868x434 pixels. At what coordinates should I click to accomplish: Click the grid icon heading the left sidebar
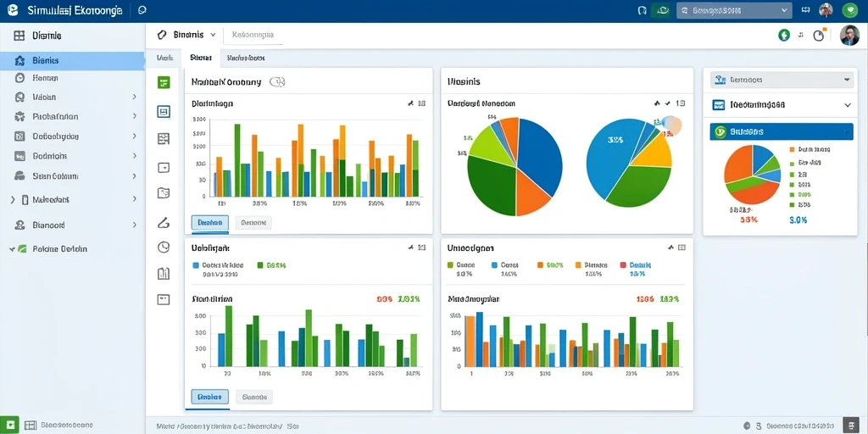point(19,36)
